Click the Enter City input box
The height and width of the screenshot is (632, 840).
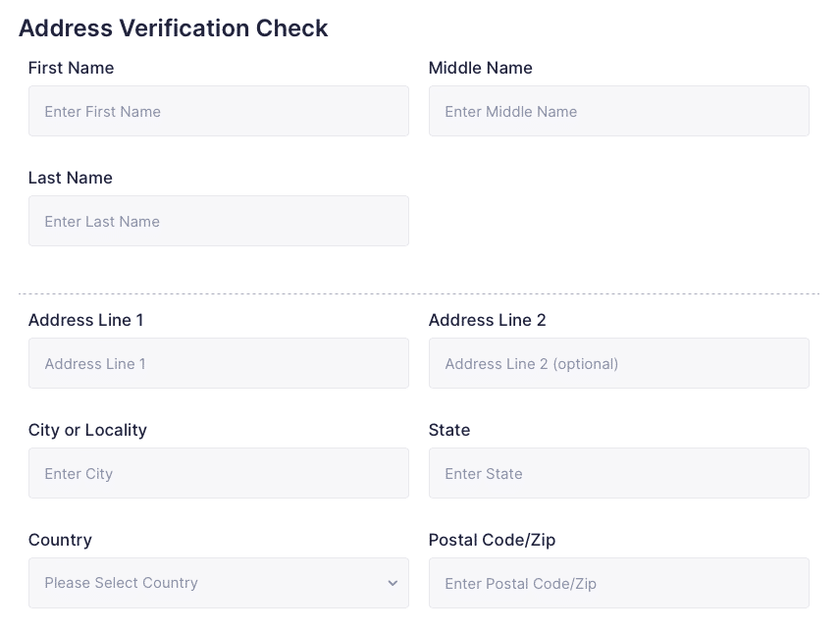coord(219,473)
